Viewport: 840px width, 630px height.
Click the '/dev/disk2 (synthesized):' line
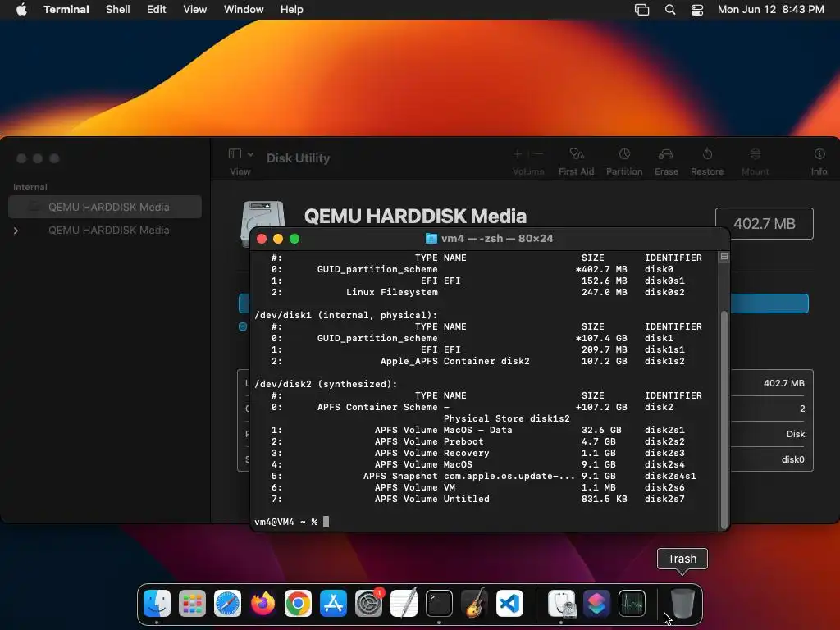point(326,384)
